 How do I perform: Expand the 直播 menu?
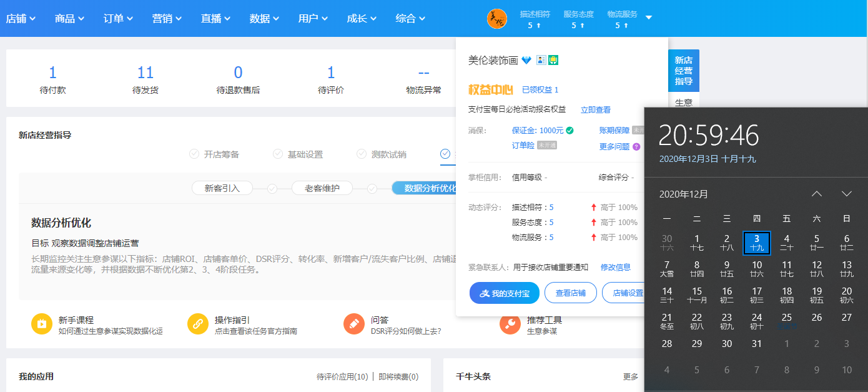[215, 18]
